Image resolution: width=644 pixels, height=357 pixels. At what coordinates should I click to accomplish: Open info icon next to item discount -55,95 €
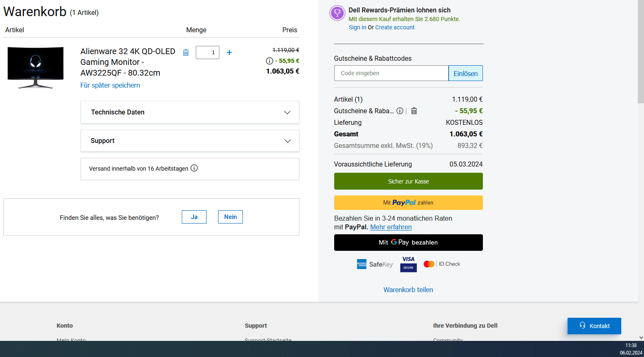[x=269, y=61]
